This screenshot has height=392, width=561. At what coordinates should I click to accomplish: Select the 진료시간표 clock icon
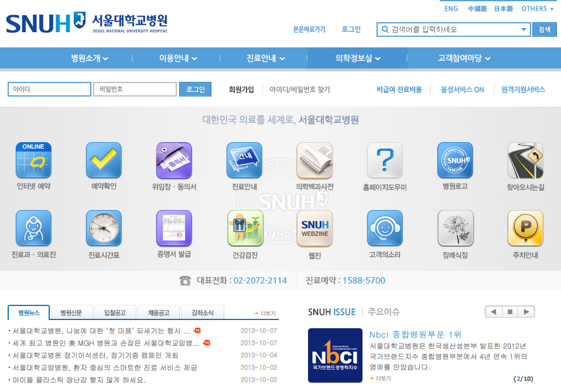pos(104,228)
